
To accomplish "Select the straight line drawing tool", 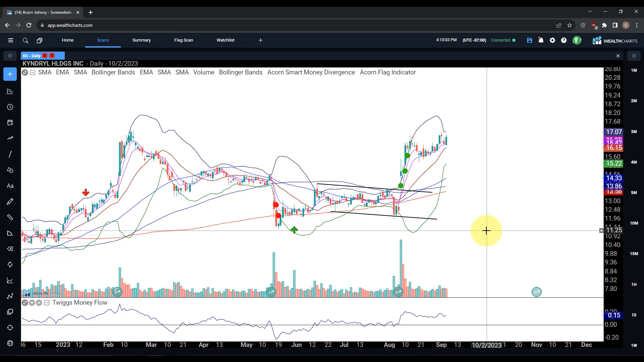I will coord(10,154).
